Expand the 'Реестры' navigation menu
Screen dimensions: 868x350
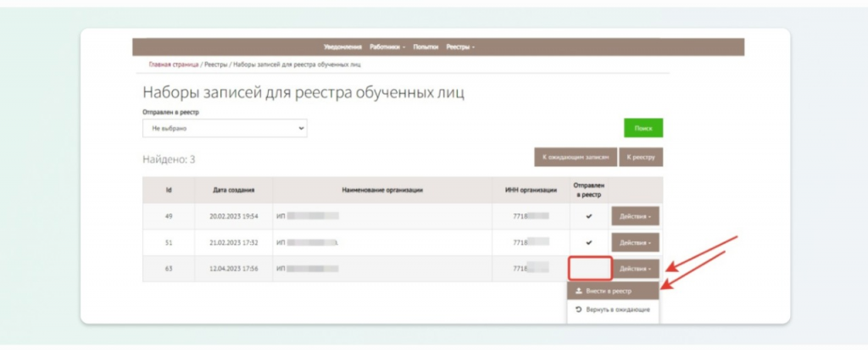pyautogui.click(x=460, y=47)
